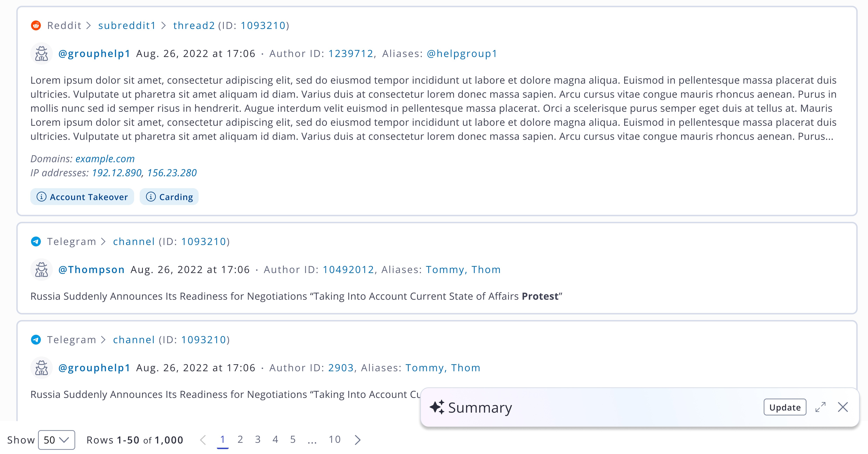Click the Update button in Summary

pyautogui.click(x=785, y=407)
